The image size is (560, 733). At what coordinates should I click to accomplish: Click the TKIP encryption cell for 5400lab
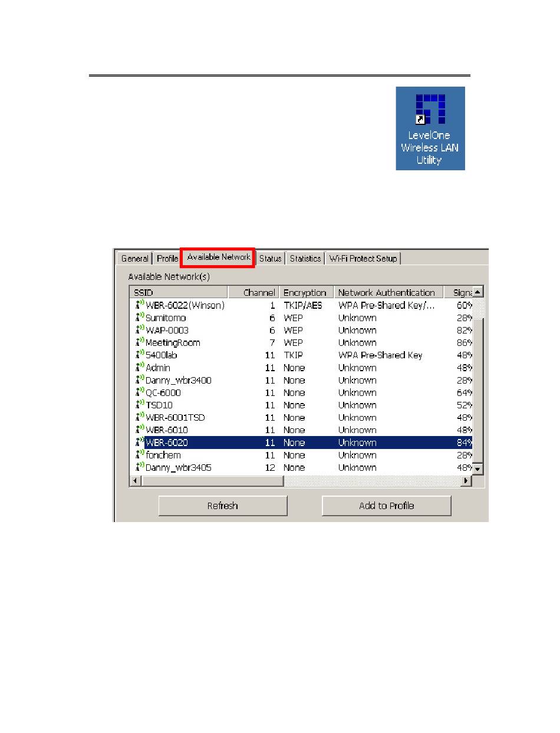click(294, 355)
